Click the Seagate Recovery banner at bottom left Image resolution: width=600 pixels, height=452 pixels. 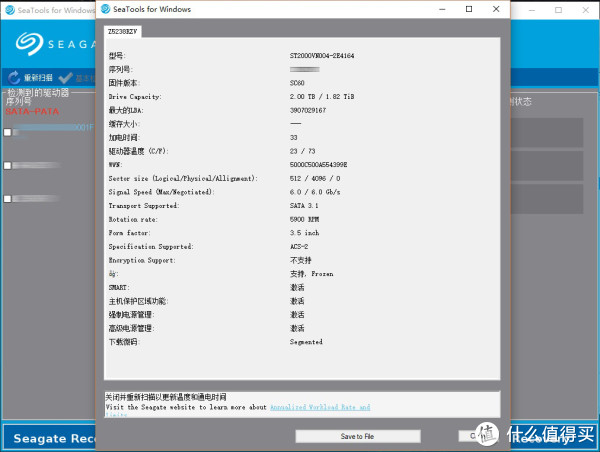point(48,438)
